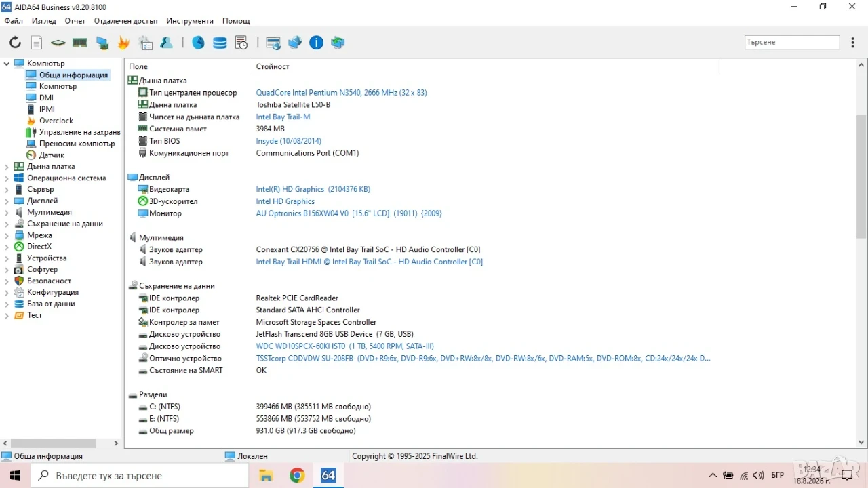Select the Тест tree item
Viewport: 868px width, 488px height.
coord(35,315)
